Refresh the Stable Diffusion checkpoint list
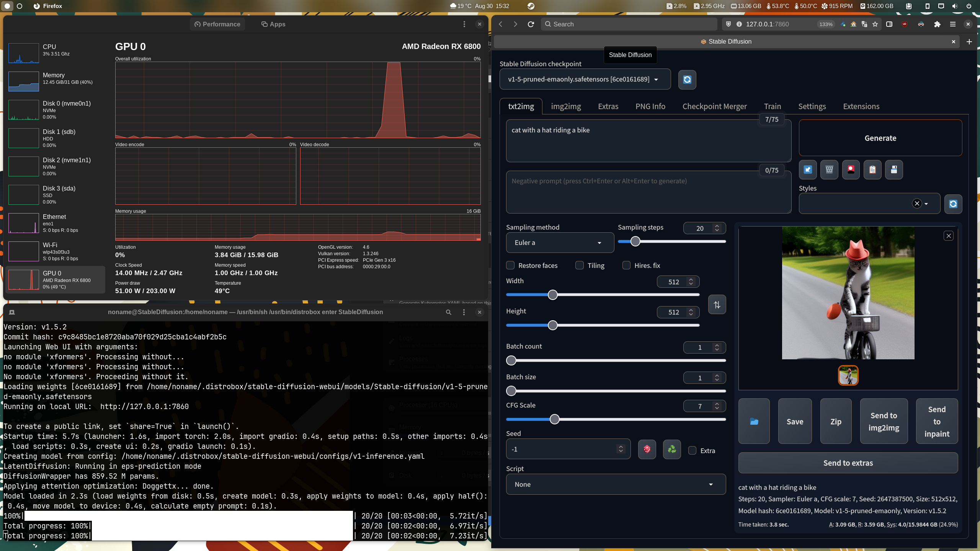The image size is (980, 551). pos(687,80)
